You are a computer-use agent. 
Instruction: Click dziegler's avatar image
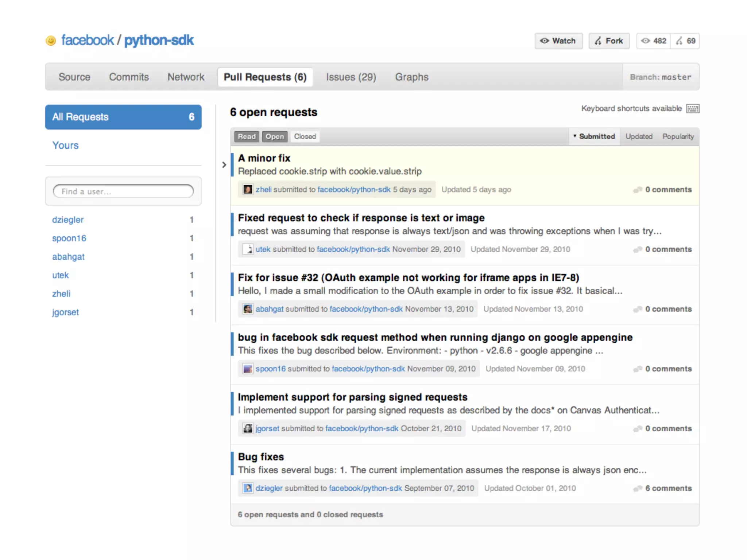(248, 488)
